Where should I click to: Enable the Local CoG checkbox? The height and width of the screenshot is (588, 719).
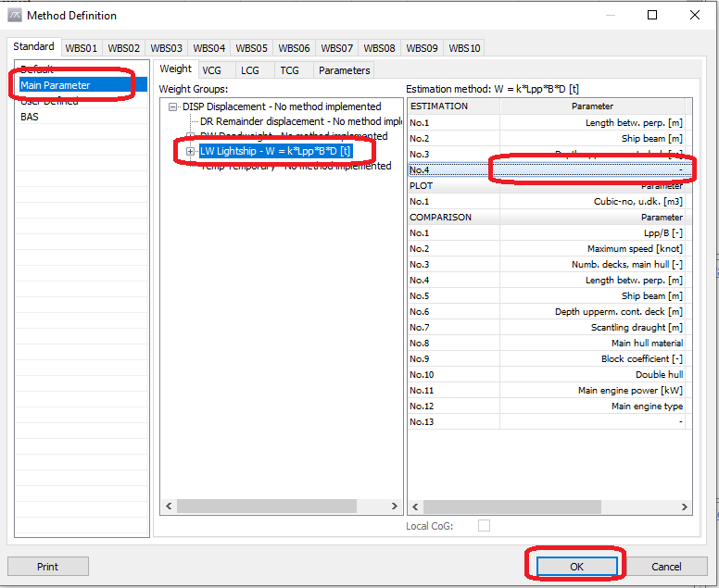coord(484,526)
